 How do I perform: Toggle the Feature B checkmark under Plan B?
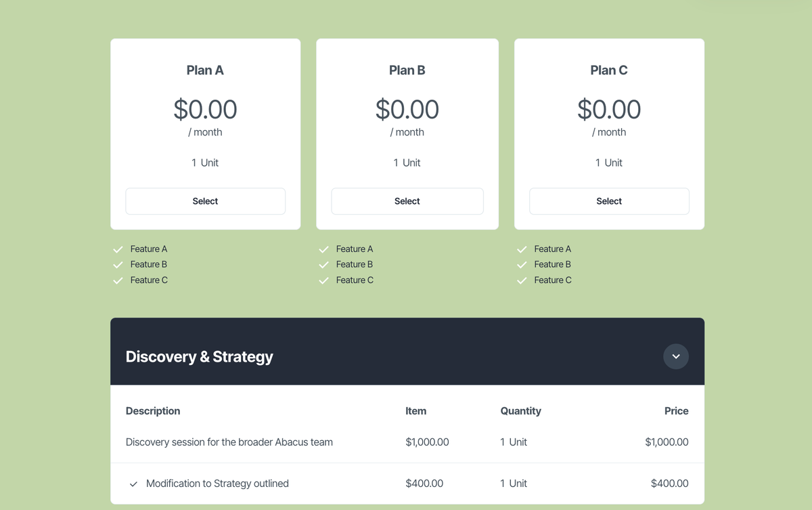click(323, 264)
